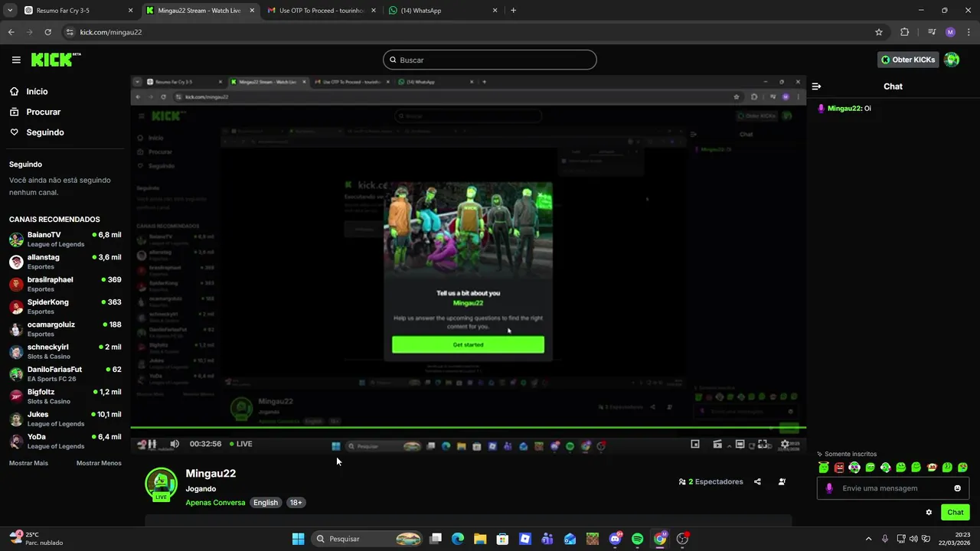Send message with Chat button

[955, 513]
